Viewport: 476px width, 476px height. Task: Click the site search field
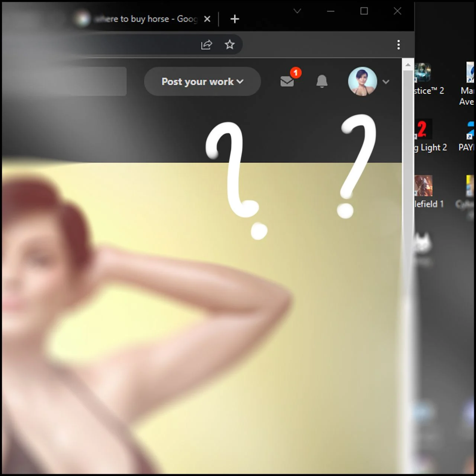(x=74, y=81)
